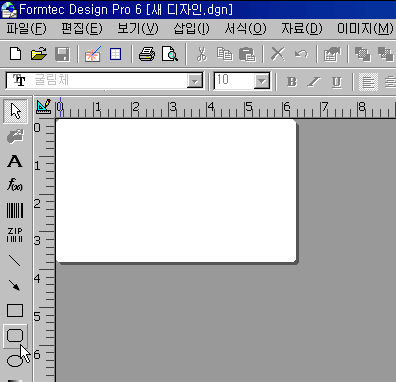Open the 서식(O) menu

[246, 29]
